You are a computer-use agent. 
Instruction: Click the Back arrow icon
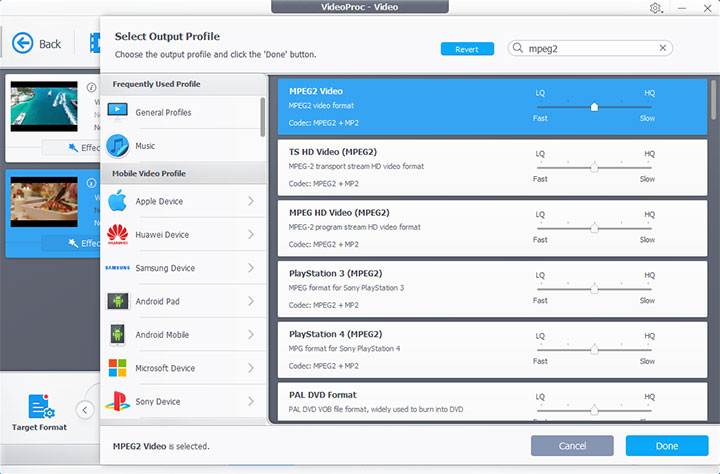22,43
